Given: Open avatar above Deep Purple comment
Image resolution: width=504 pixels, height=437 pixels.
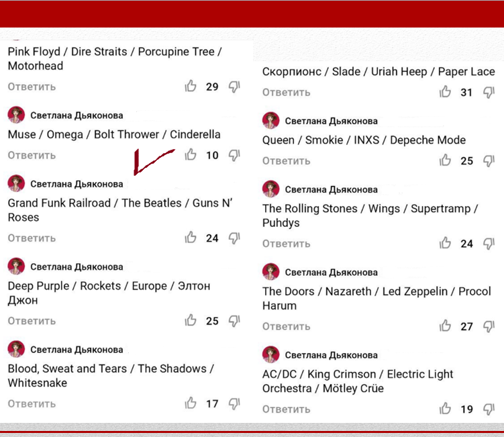Looking at the screenshot, I should (x=16, y=266).
